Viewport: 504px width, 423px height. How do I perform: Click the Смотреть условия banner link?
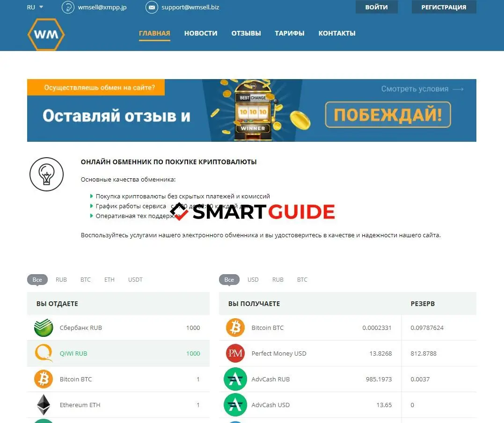coord(422,89)
